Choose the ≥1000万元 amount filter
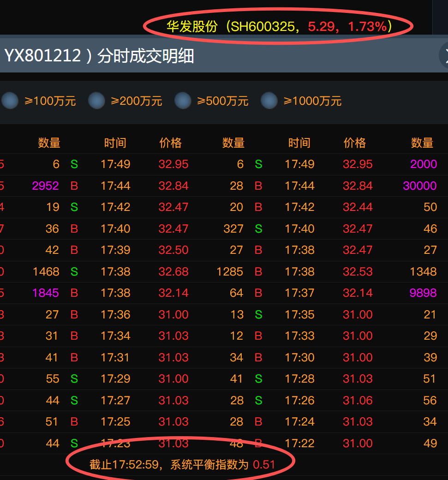 269,101
